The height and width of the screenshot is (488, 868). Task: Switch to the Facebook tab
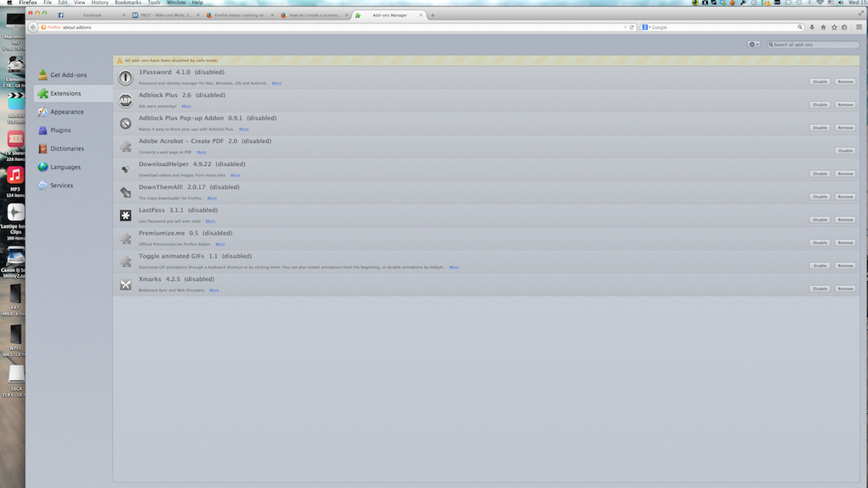(92, 15)
